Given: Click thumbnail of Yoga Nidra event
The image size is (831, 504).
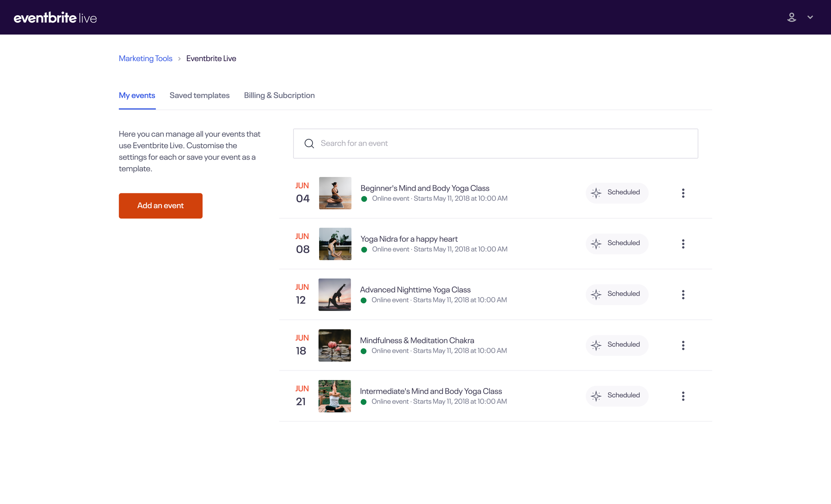Looking at the screenshot, I should (x=335, y=244).
